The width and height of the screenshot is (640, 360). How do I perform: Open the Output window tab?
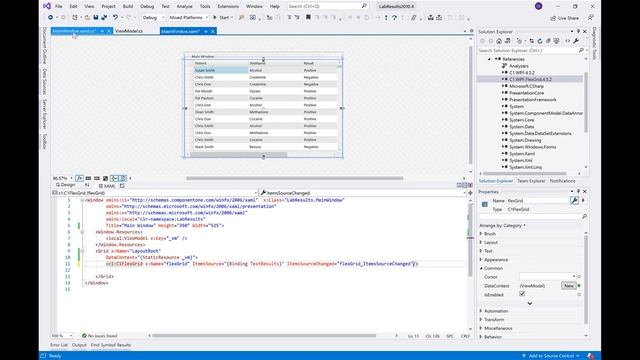(79, 345)
